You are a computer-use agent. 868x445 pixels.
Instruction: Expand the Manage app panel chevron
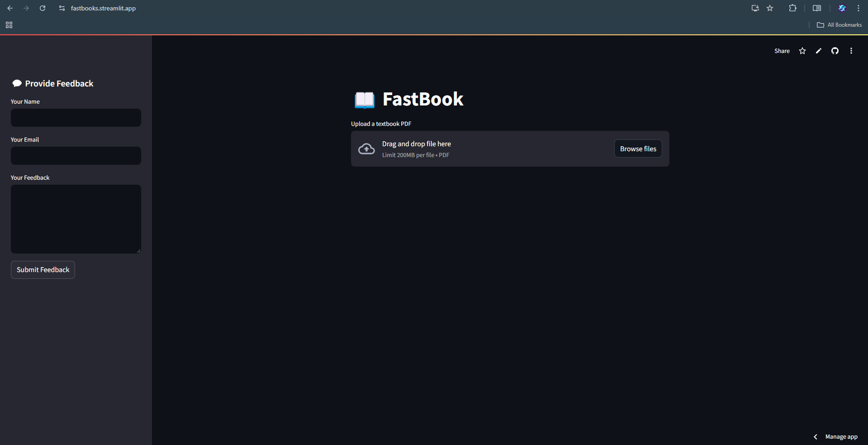815,437
